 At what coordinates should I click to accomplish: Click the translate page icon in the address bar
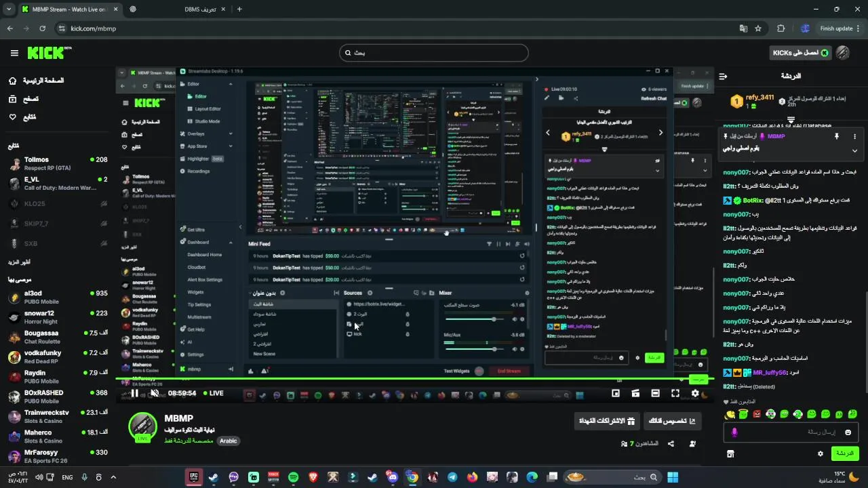coord(743,28)
